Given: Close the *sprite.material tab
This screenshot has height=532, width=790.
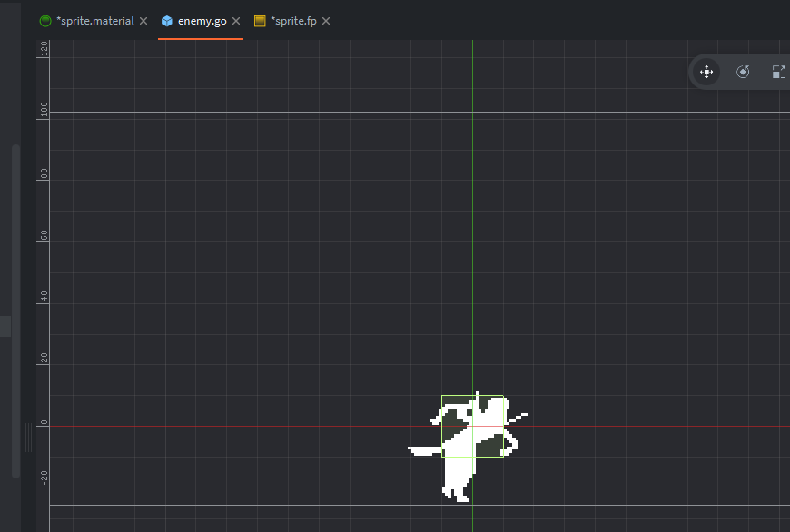Looking at the screenshot, I should click(143, 21).
